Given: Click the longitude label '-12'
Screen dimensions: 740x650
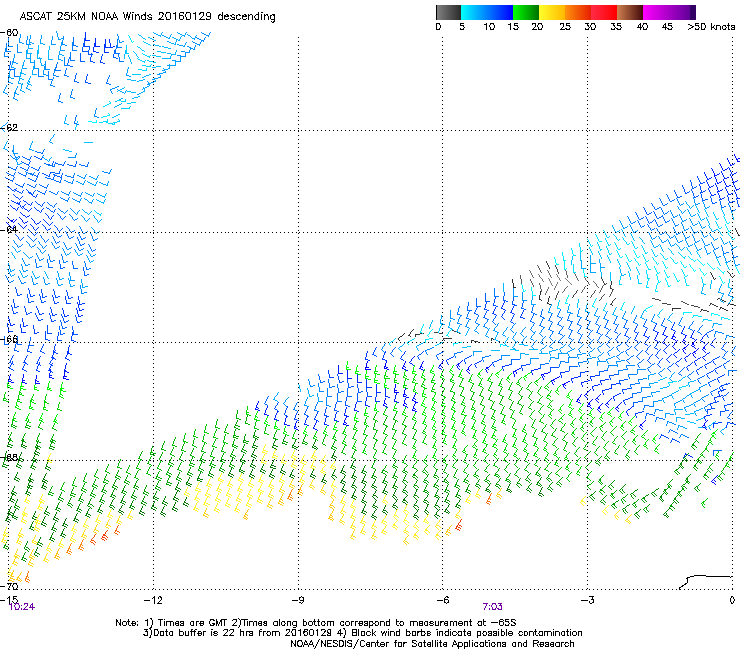Looking at the screenshot, I should (153, 600).
